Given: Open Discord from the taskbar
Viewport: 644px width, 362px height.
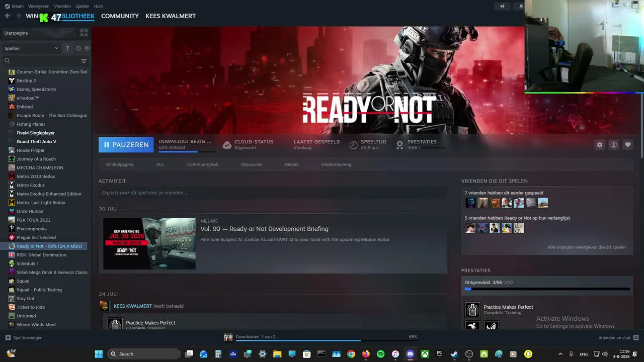Looking at the screenshot, I should click(x=410, y=354).
